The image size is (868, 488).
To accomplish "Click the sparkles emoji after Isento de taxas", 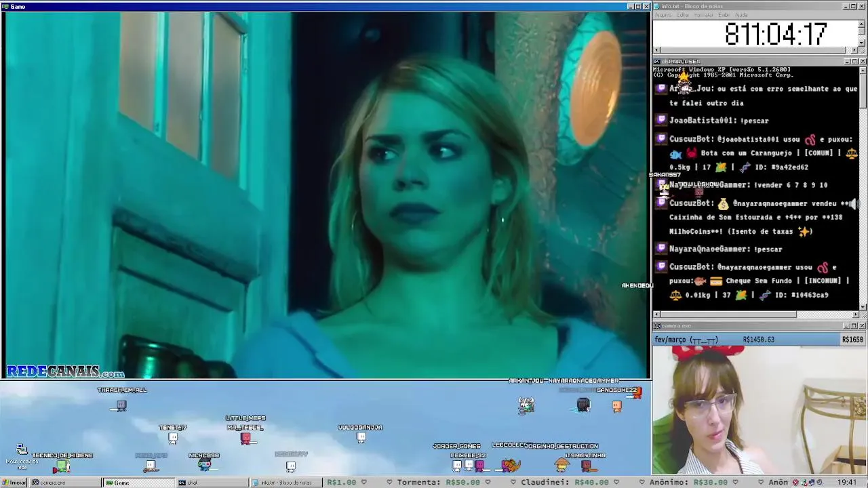I will (x=805, y=231).
